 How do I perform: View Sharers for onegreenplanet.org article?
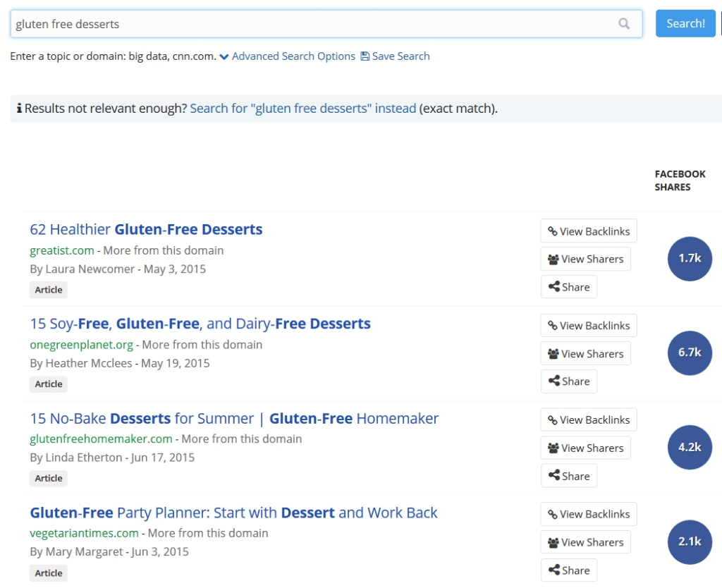[x=585, y=354]
